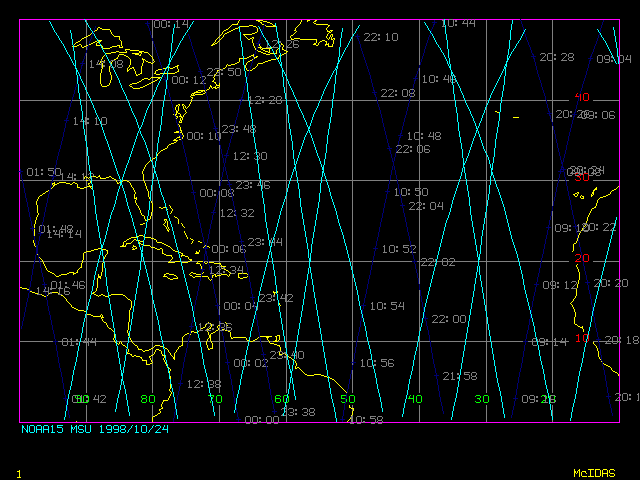
Task: Click the McIDAS label
Action: point(594,473)
